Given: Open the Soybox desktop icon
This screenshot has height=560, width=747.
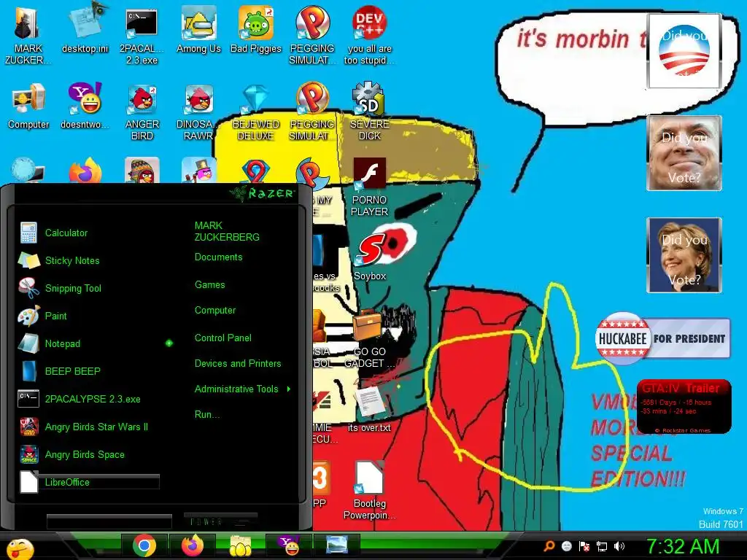Looking at the screenshot, I should pos(369,257).
